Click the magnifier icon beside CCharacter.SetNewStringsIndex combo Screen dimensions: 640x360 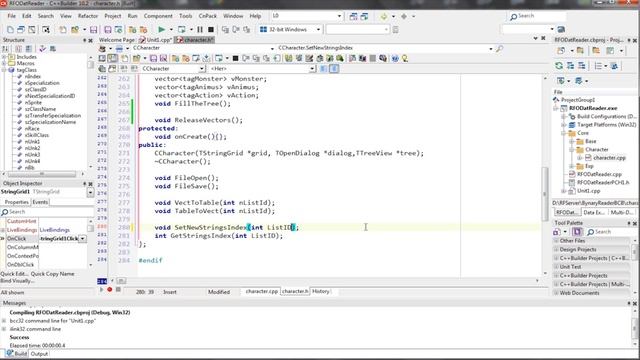pyautogui.click(x=499, y=49)
